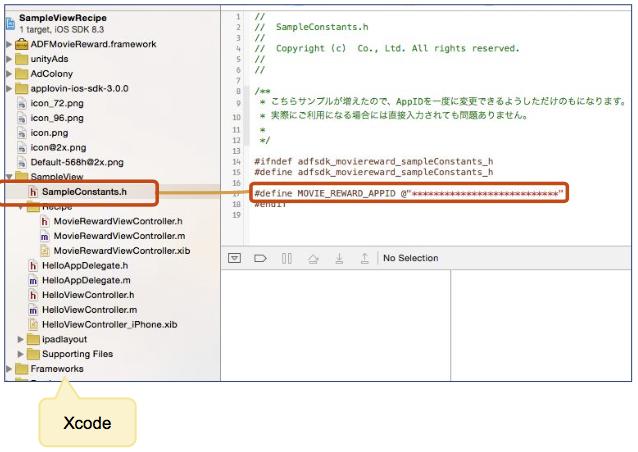Select Default-568h@2x.png file
The width and height of the screenshot is (638, 452).
click(x=77, y=162)
